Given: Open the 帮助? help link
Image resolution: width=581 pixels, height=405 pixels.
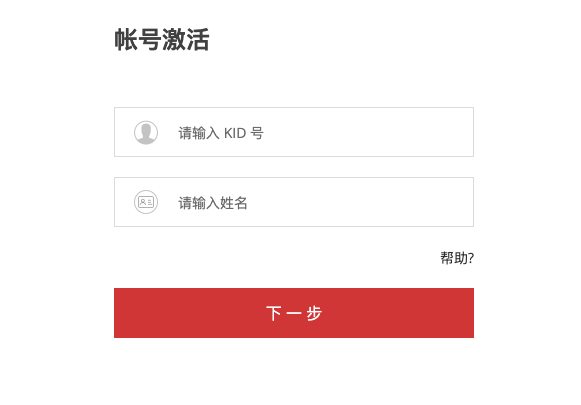Looking at the screenshot, I should [457, 258].
